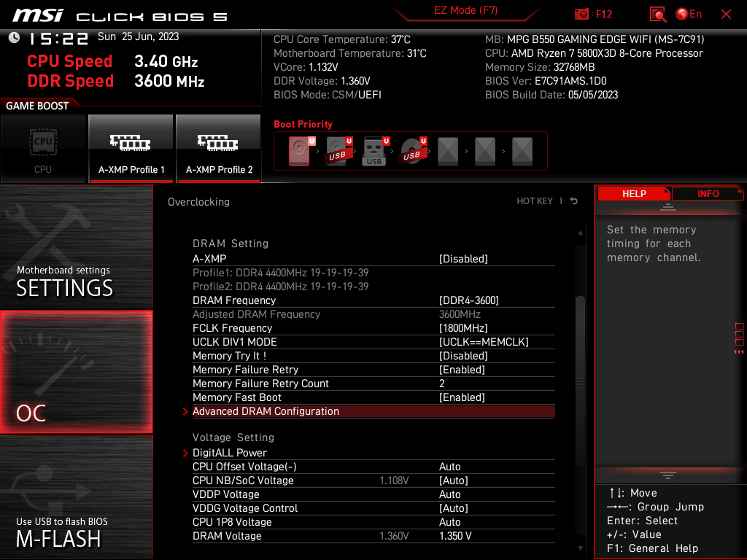This screenshot has height=560, width=747.
Task: Click the Overclocking page title
Action: [198, 202]
